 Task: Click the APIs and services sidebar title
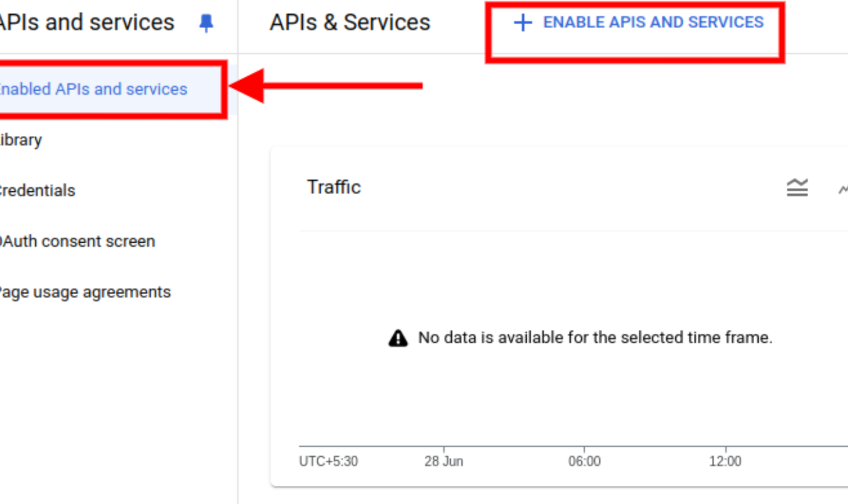(x=87, y=23)
